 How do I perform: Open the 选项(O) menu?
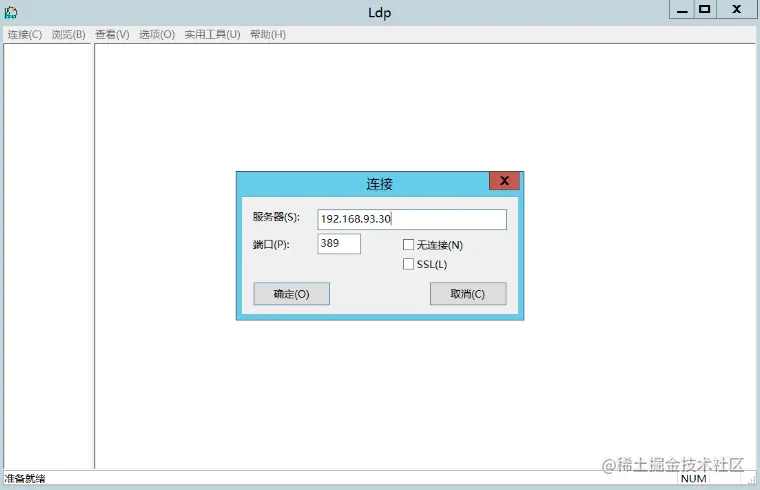point(157,34)
